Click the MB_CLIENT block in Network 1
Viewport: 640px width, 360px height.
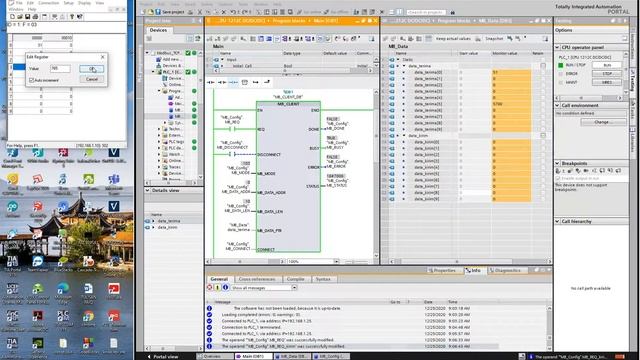pos(288,177)
